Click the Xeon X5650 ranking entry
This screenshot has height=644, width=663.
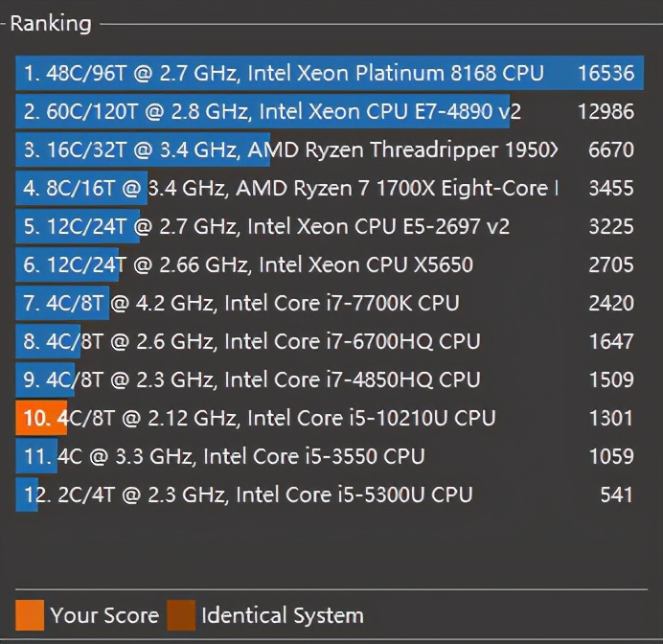pyautogui.click(x=247, y=265)
